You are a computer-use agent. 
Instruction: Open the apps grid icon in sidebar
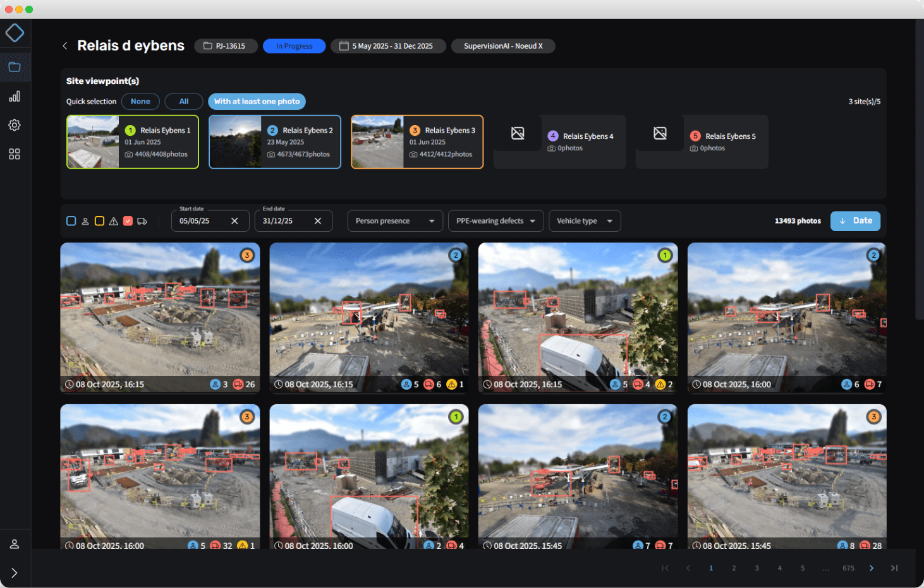15,154
